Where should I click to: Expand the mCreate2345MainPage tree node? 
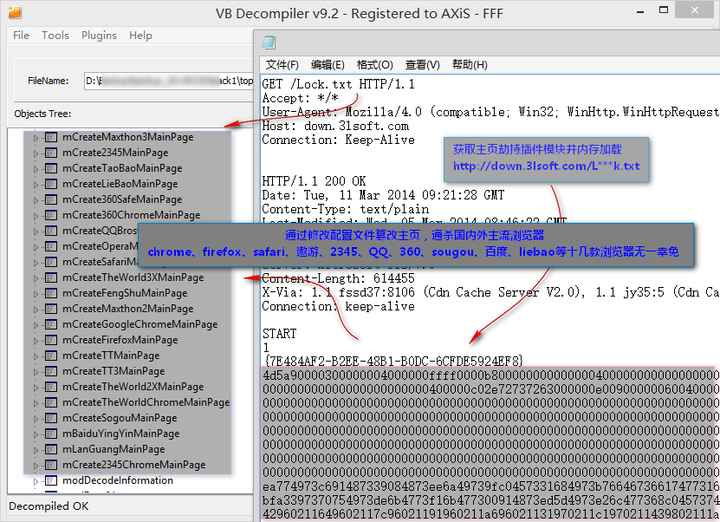(x=37, y=153)
